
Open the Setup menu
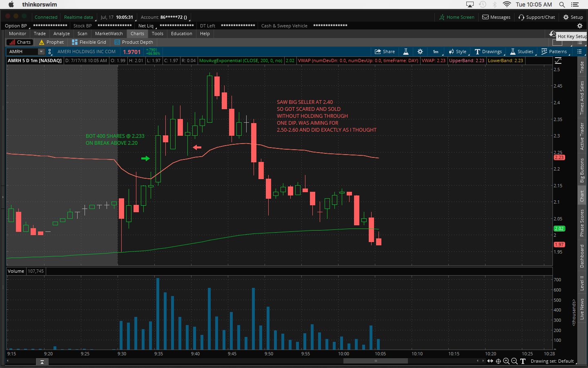coord(573,17)
